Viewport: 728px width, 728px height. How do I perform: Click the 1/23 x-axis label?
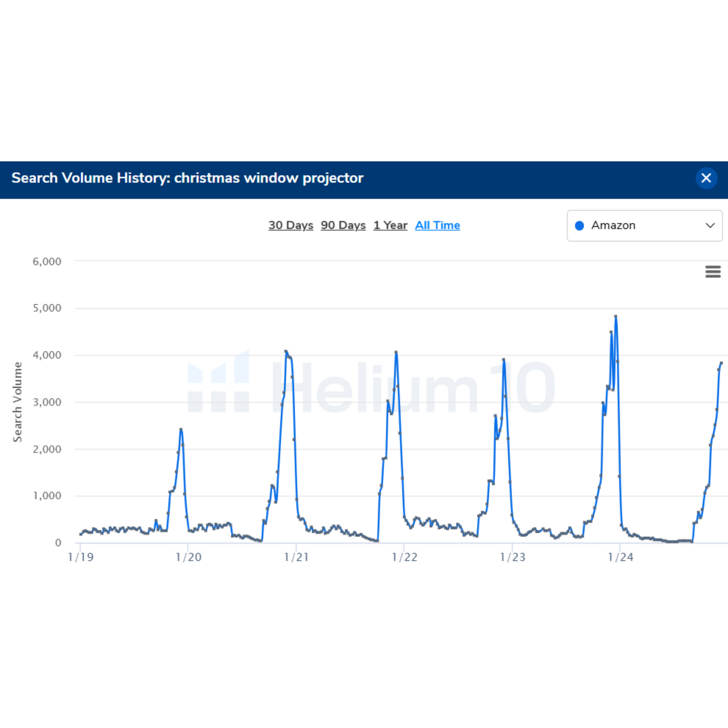[x=512, y=557]
